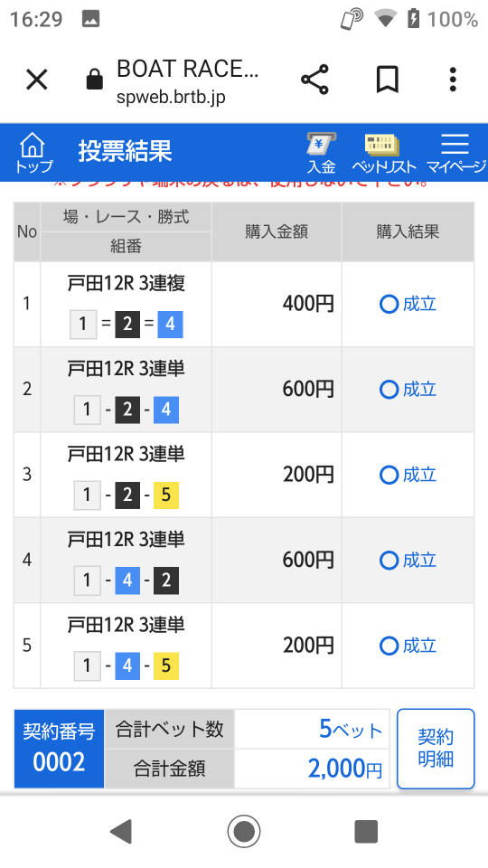Tap yellow 5 boat number in row 3
Image resolution: width=488 pixels, height=868 pixels.
click(166, 495)
